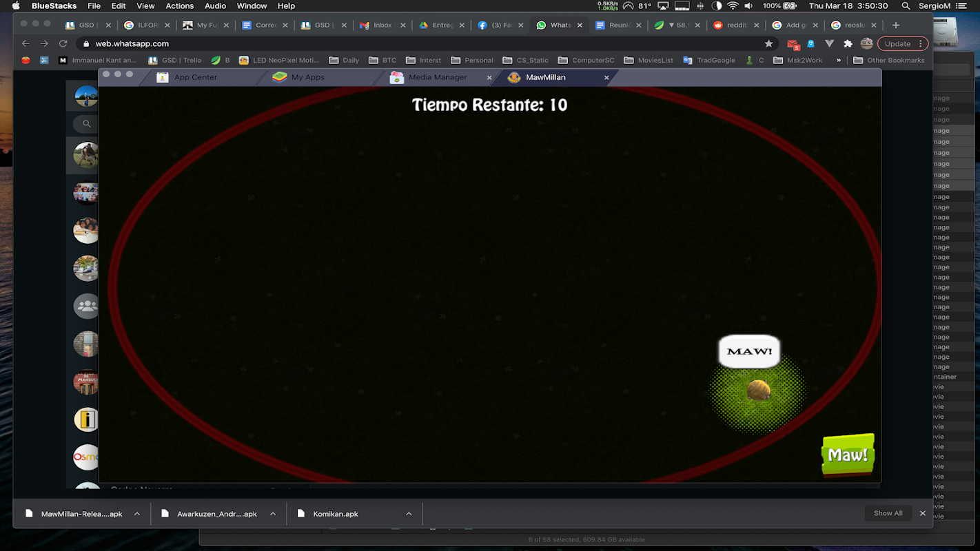Open the Audio menu

pos(215,6)
